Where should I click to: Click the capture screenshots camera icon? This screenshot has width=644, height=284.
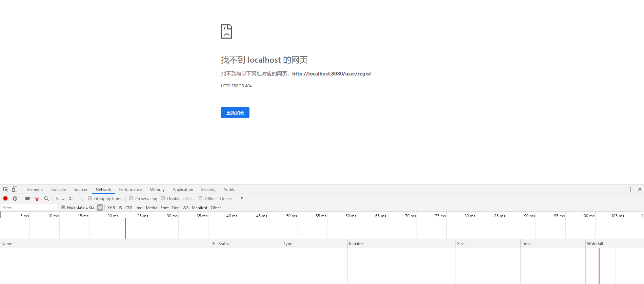tap(27, 198)
